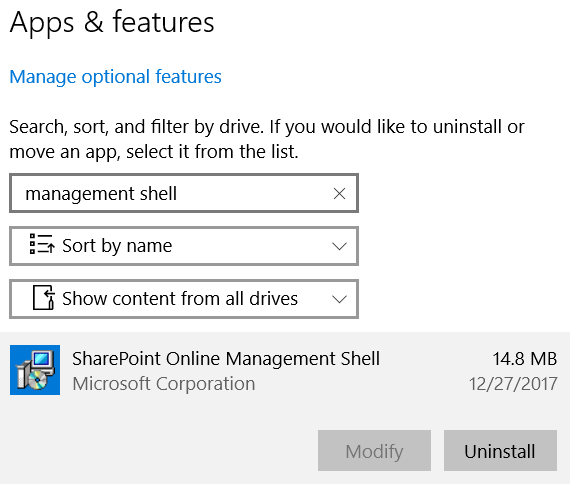Click the 12/27/2017 install date
The image size is (576, 494).
tap(513, 384)
